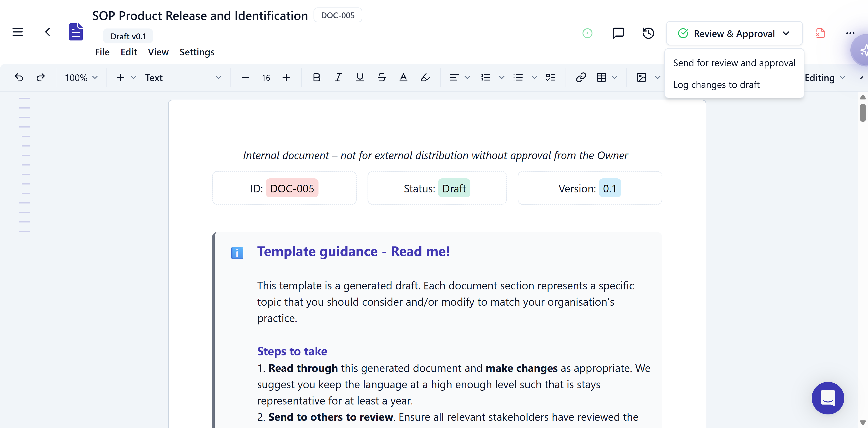
Task: Open version history clock icon
Action: pos(648,33)
